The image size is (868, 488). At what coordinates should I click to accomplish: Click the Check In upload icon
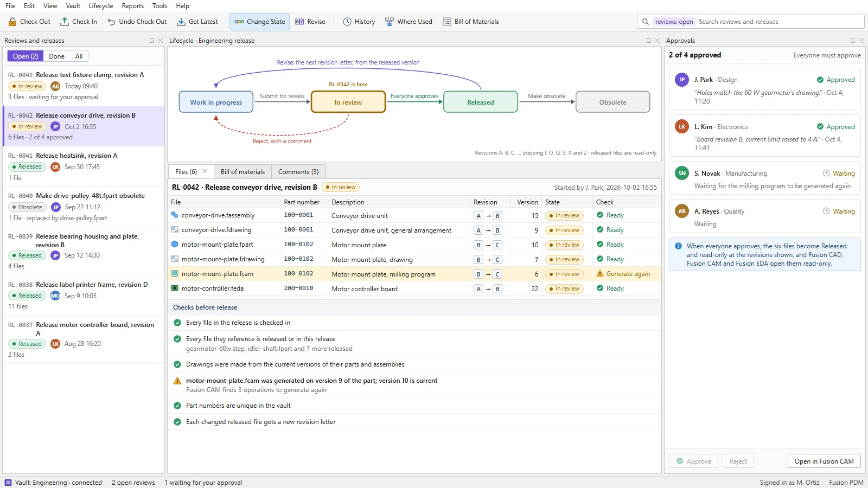point(65,22)
